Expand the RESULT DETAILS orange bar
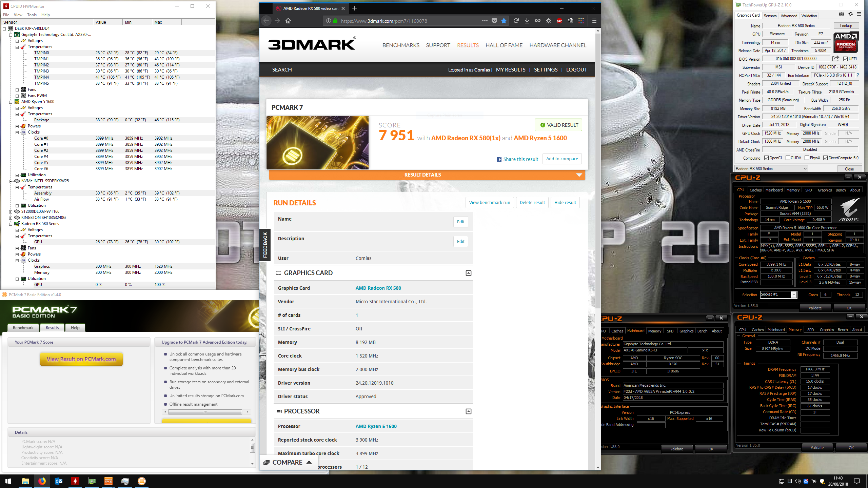Viewport: 868px width, 488px height. (x=427, y=175)
